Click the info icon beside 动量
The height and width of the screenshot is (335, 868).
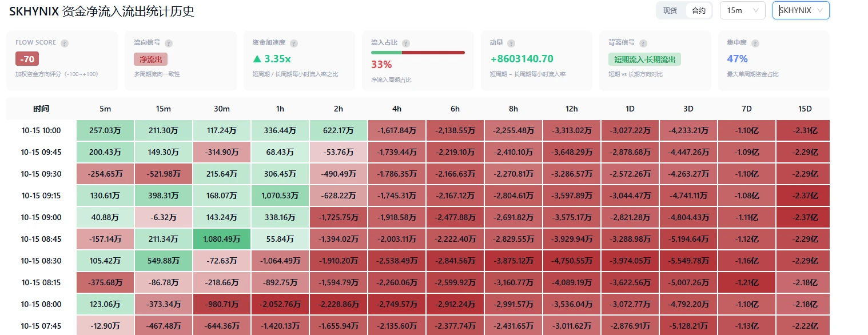pos(511,43)
